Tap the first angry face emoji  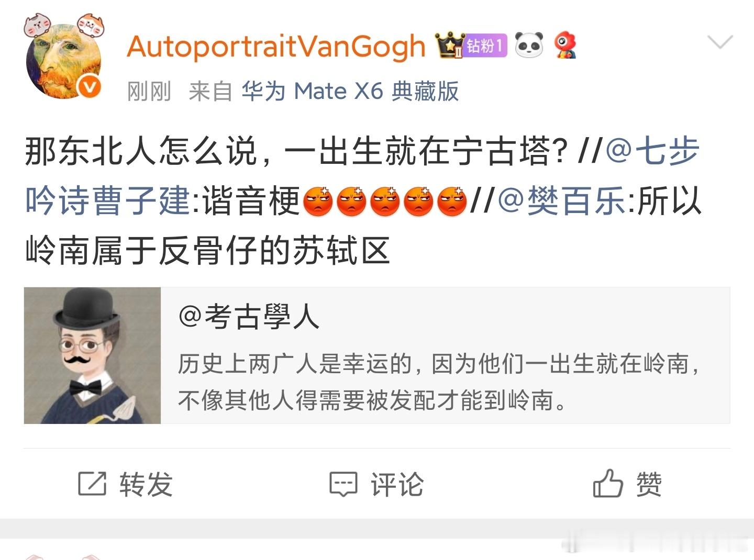tap(318, 201)
